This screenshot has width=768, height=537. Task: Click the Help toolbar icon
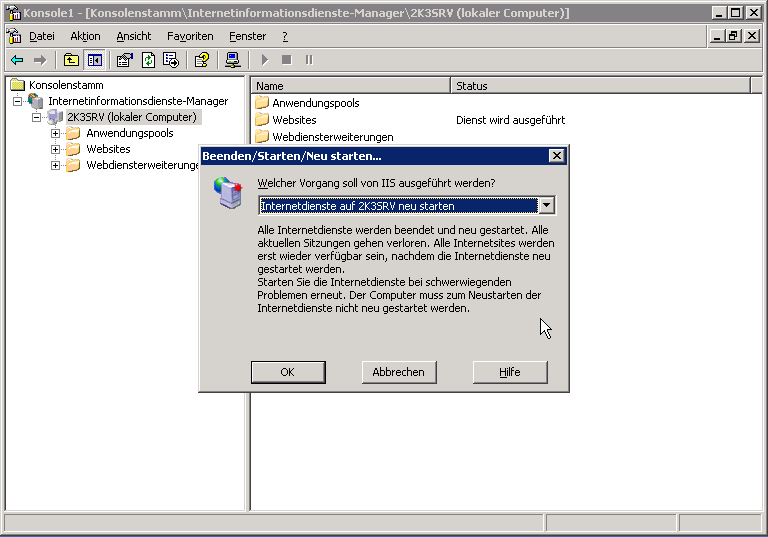(x=202, y=60)
